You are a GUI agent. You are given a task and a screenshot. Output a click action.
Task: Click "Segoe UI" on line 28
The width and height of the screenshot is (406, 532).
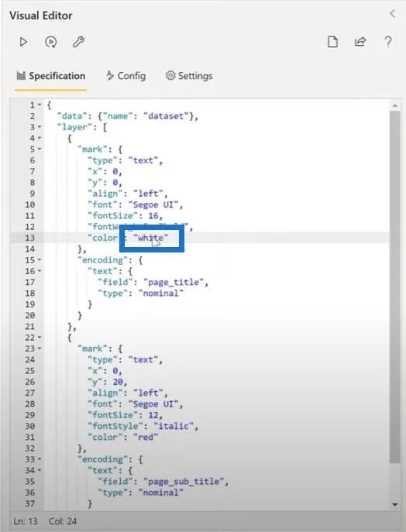155,403
